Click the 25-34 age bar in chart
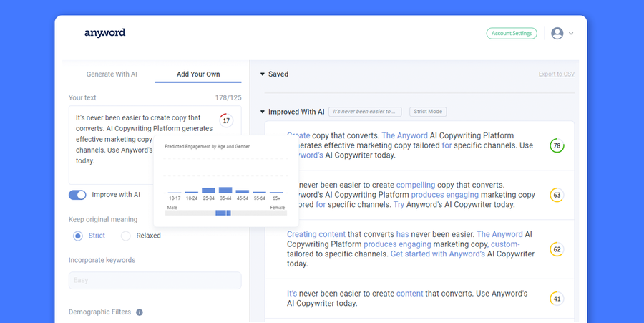644x323 pixels. [x=208, y=191]
